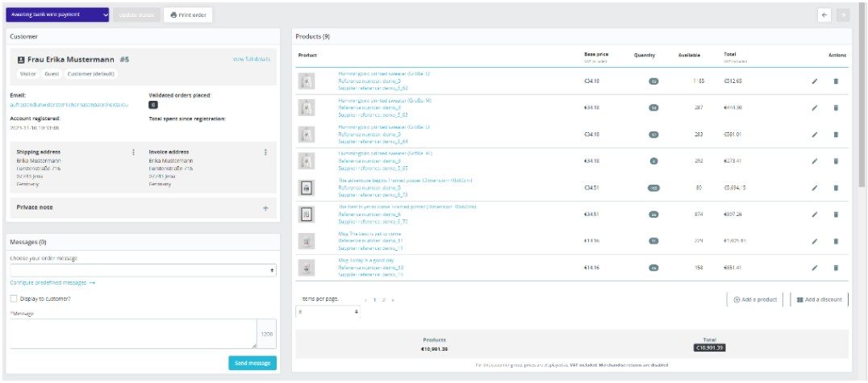Click Add a discount button
Screen dimensions: 868x383
point(819,299)
